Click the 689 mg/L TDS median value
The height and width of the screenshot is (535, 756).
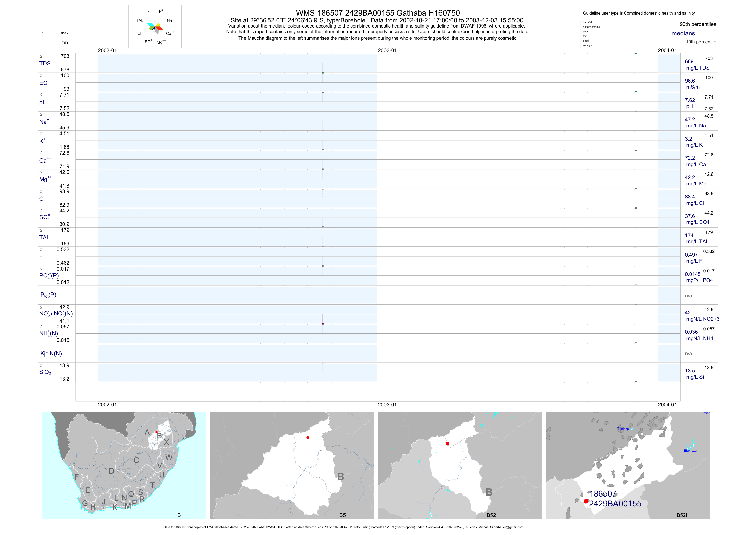689,62
